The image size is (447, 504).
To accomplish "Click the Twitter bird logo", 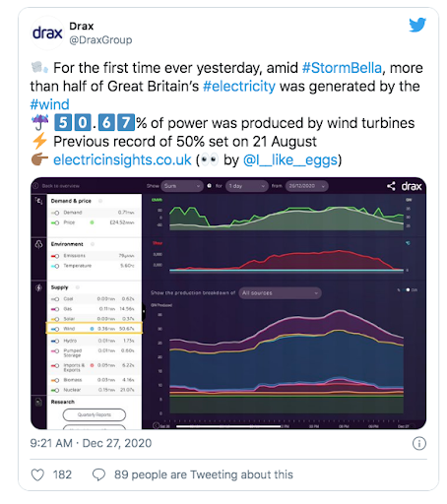I will (x=417, y=25).
